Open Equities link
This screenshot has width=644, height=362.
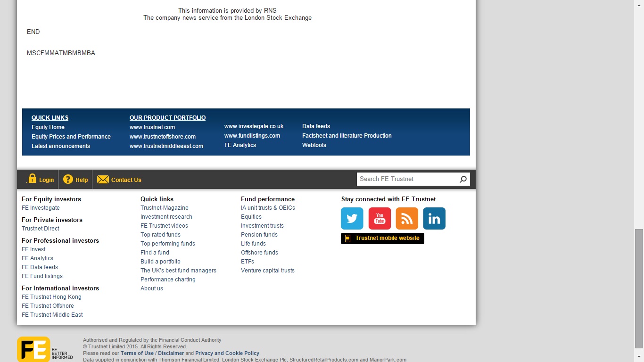(251, 217)
